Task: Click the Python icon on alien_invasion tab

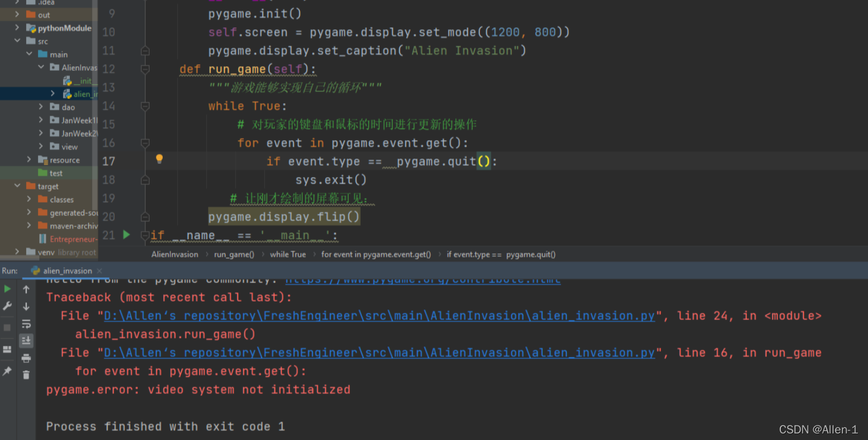Action: (x=35, y=271)
